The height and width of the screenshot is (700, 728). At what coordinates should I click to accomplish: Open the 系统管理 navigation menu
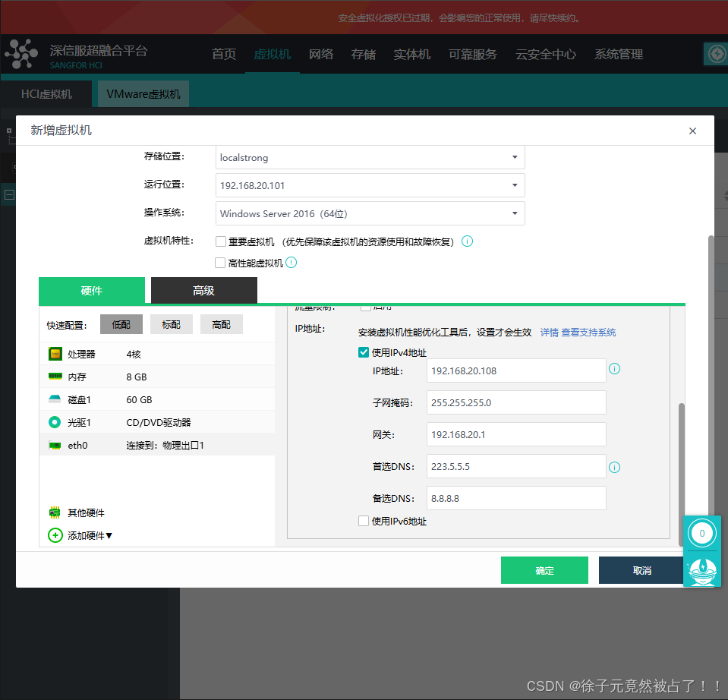click(x=619, y=55)
